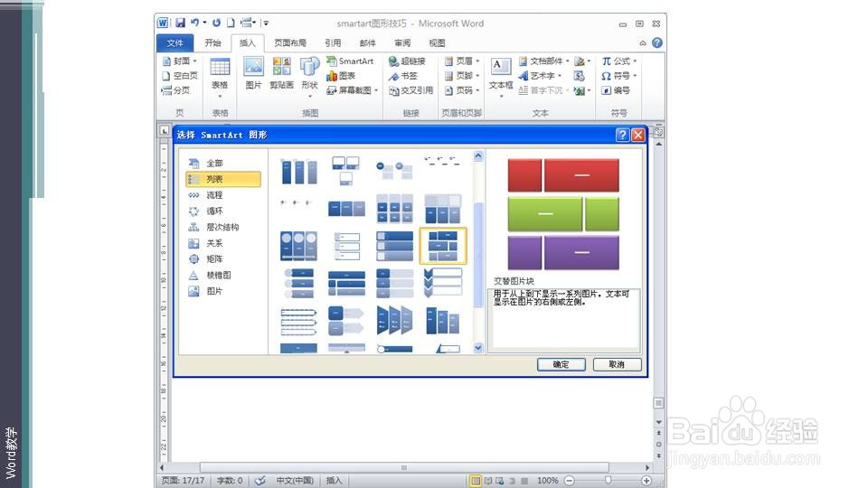Click the 交叉引用 cross-reference icon
This screenshot has width=868, height=488.
click(410, 90)
